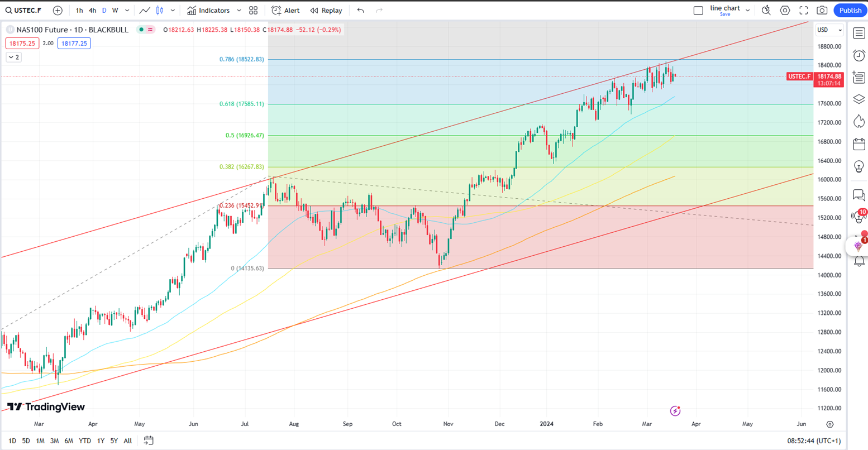This screenshot has width=868, height=450.
Task: Choose the line chart style icon
Action: pos(145,11)
